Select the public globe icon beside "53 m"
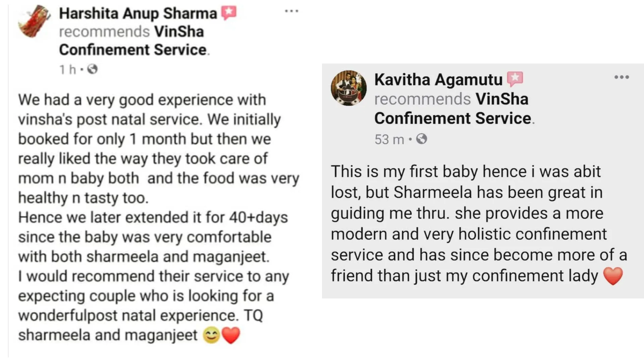 point(422,139)
